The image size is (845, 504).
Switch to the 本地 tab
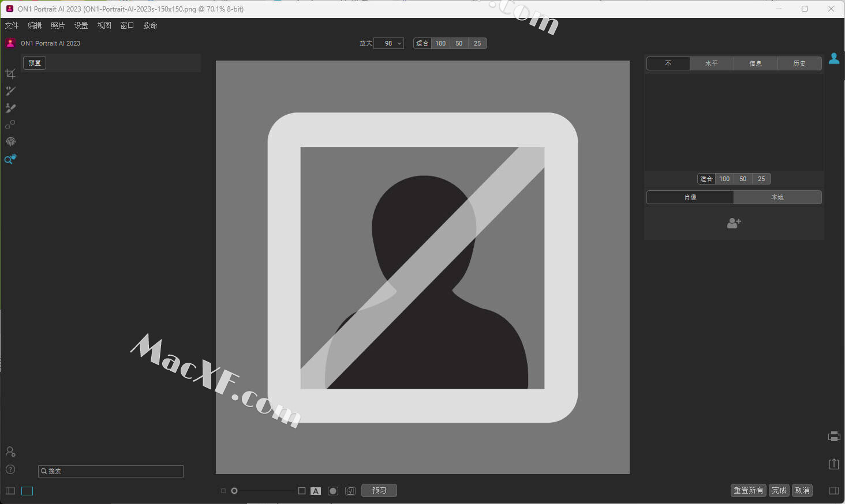(777, 197)
